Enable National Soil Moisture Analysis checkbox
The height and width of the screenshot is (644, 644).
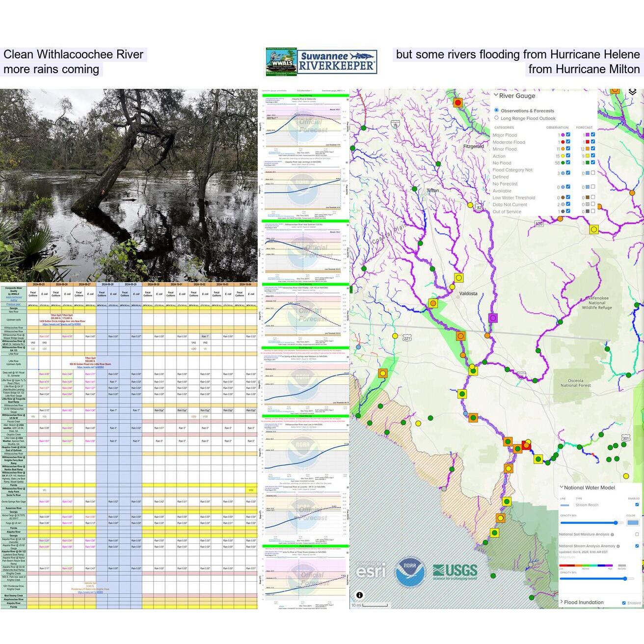tap(637, 534)
